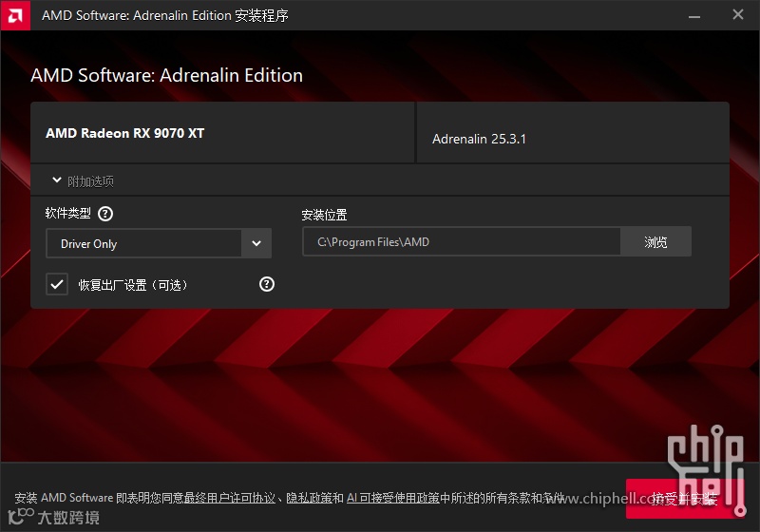Minimize the AMD installer window
This screenshot has width=760, height=532.
click(694, 15)
